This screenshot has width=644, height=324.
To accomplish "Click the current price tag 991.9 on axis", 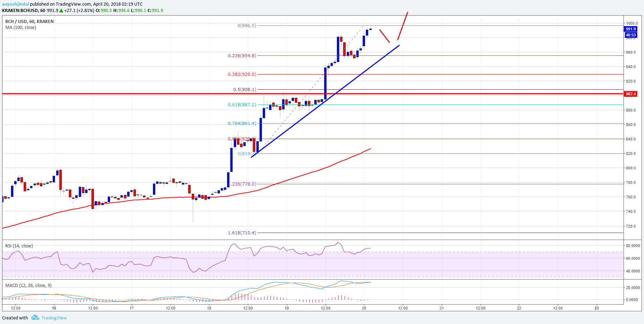I will click(x=631, y=29).
